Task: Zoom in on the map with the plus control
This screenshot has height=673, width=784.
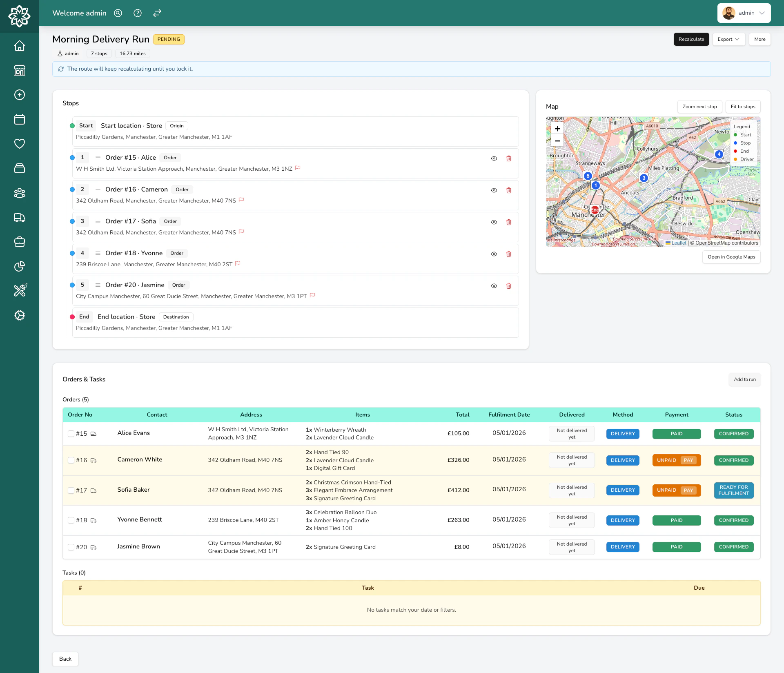Action: [x=558, y=128]
